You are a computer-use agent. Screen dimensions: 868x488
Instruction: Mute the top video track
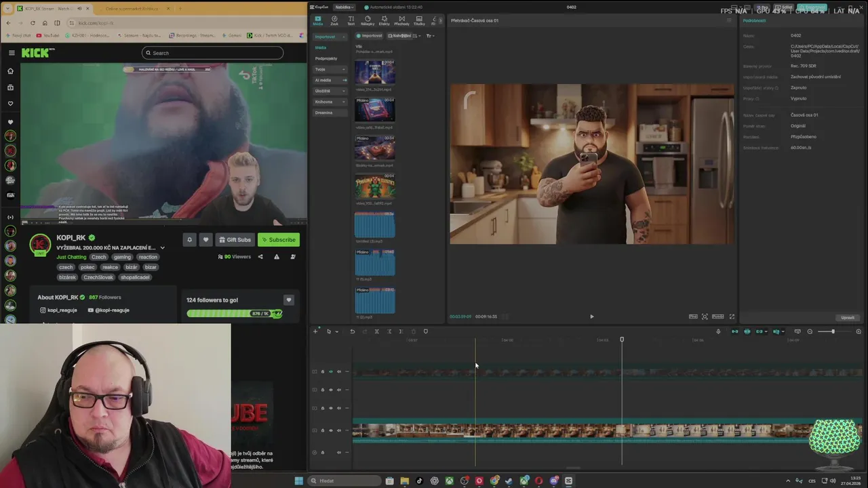coord(339,371)
